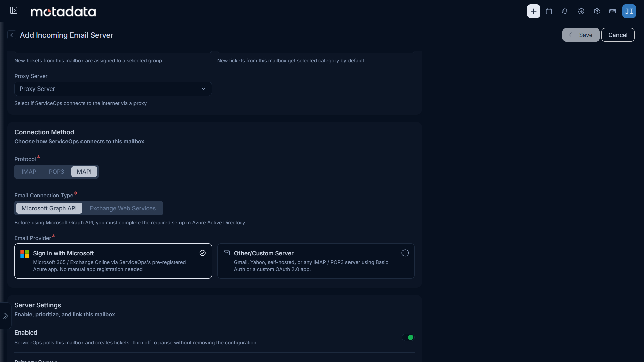The image size is (644, 362).
Task: Select the MAPI protocol
Action: [84, 172]
